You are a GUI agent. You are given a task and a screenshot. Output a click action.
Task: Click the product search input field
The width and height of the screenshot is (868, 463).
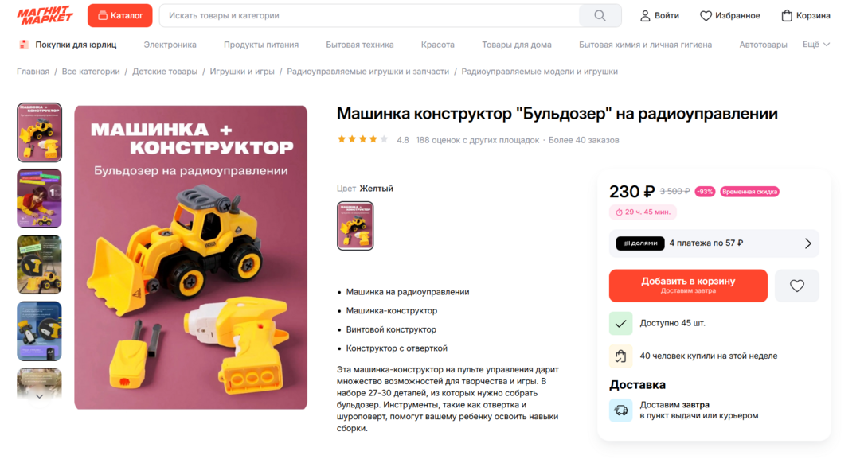(369, 15)
